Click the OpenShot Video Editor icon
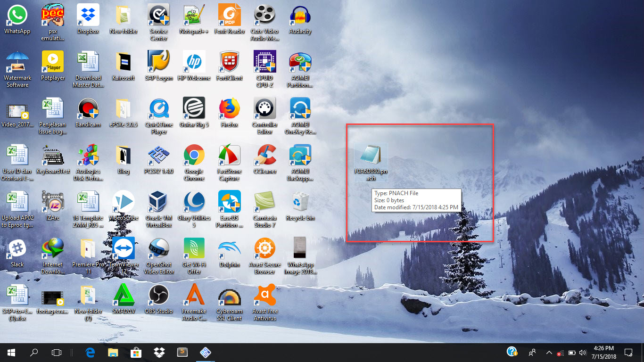The image size is (644, 362). click(x=159, y=248)
